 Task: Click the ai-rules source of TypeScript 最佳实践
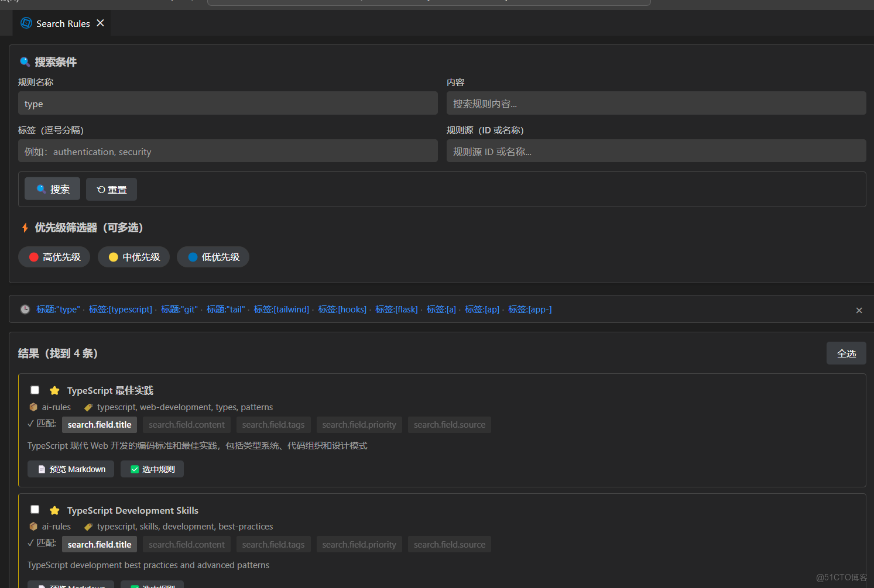[x=56, y=407]
